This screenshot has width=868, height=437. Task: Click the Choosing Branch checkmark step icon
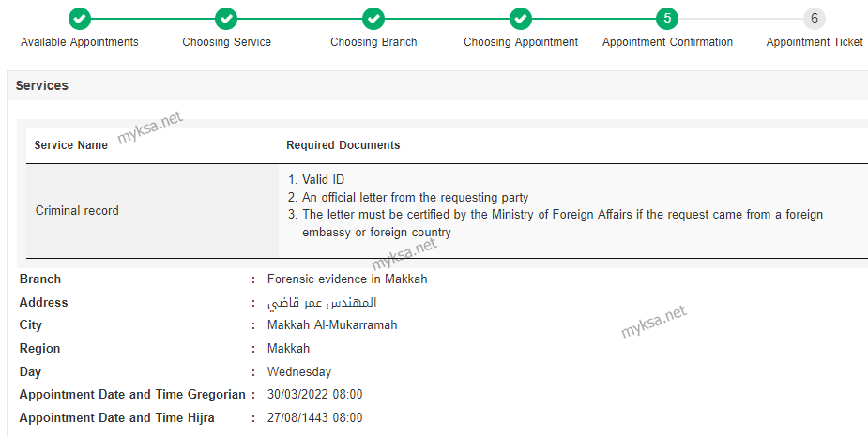(x=373, y=19)
